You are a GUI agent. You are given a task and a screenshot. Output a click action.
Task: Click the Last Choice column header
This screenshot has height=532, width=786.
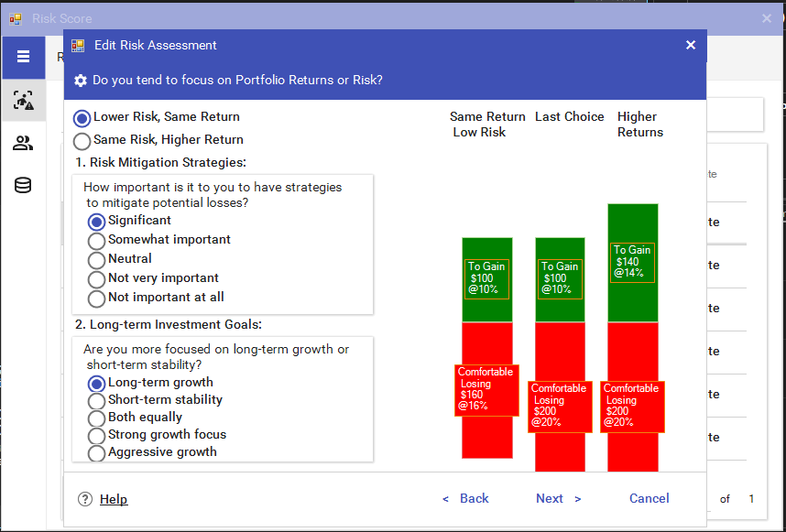(x=570, y=116)
